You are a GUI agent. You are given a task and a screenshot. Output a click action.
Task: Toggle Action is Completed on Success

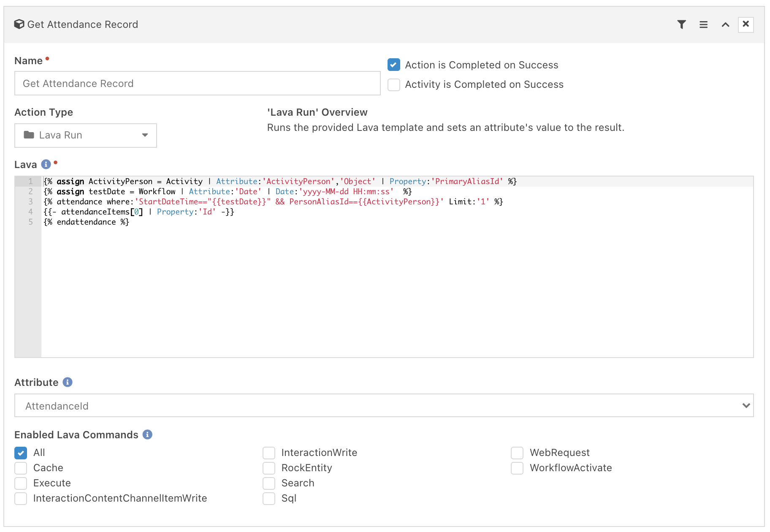[394, 65]
